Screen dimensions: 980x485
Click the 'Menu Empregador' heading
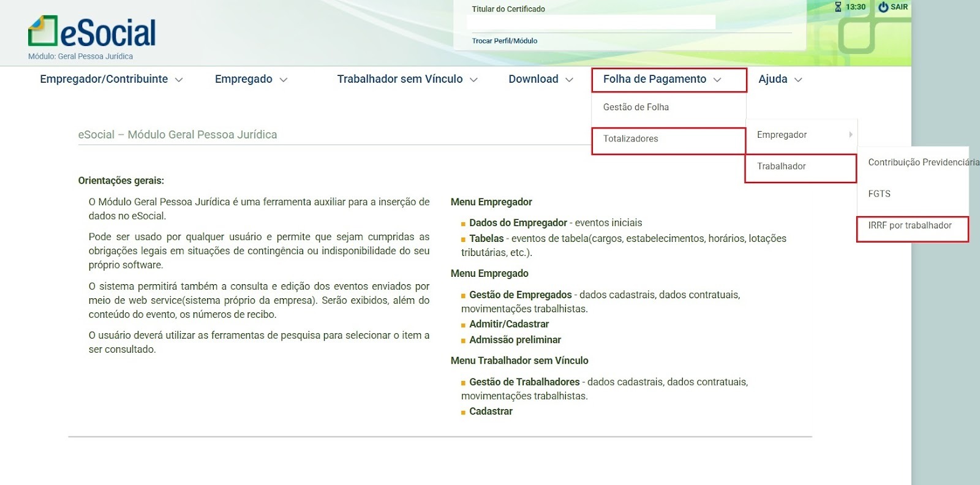[x=491, y=202]
